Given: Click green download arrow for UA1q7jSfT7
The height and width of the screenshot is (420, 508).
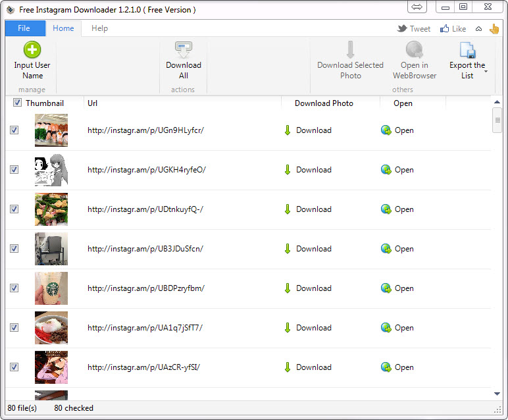Looking at the screenshot, I should click(x=288, y=328).
